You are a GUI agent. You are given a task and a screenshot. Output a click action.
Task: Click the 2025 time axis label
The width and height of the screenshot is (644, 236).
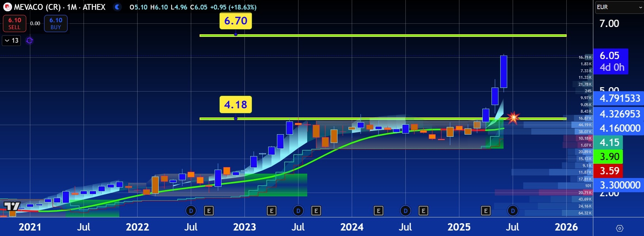click(x=459, y=227)
